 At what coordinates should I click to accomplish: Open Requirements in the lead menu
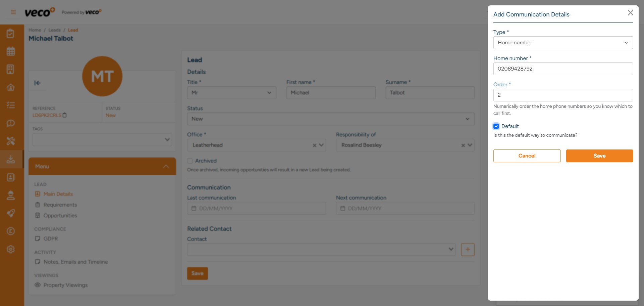[60, 205]
